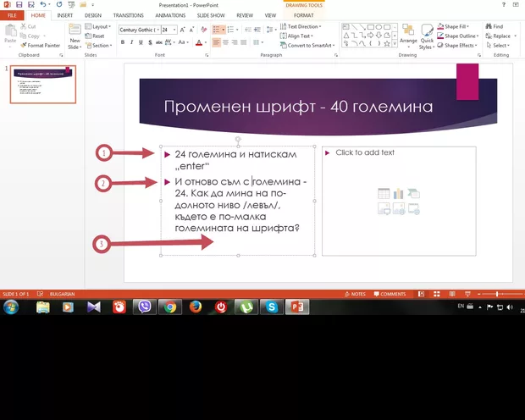Click the Reset slide button
The image size is (525, 420).
(95, 36)
